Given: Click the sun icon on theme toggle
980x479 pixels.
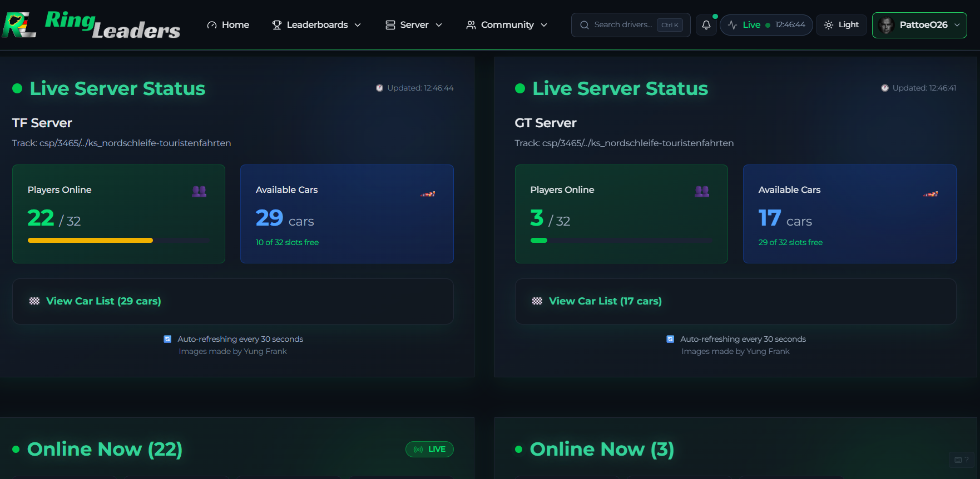Looking at the screenshot, I should point(829,25).
